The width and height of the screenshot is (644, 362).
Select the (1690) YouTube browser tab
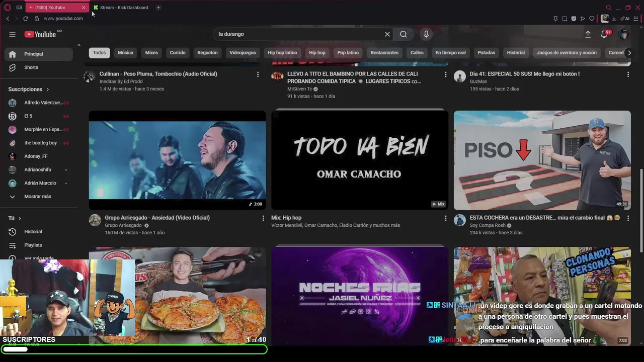[x=57, y=8]
